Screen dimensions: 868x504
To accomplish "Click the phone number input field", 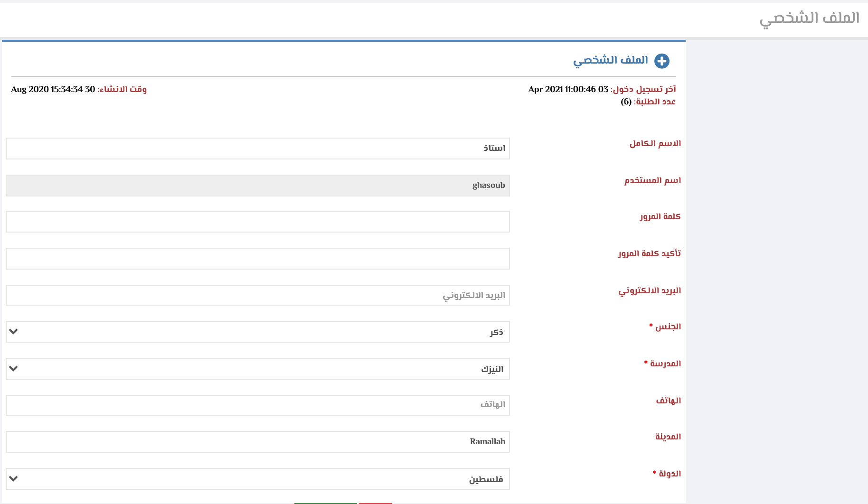I will click(257, 405).
